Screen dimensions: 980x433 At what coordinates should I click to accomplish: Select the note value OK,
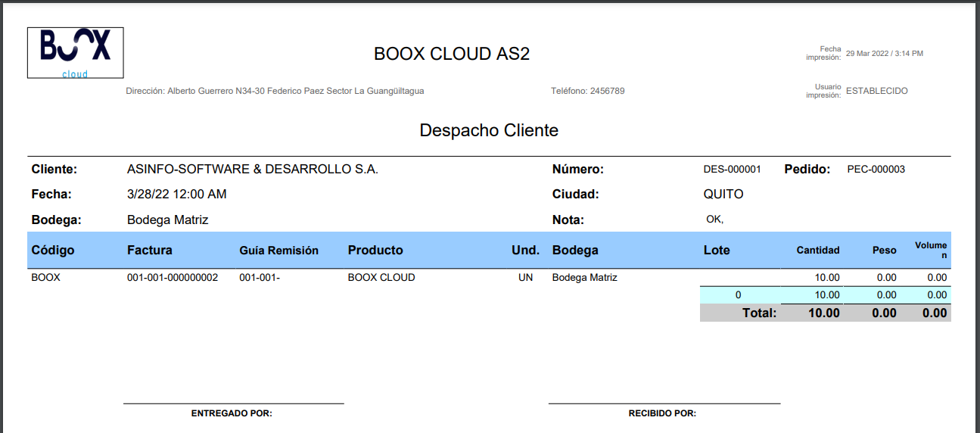click(715, 220)
